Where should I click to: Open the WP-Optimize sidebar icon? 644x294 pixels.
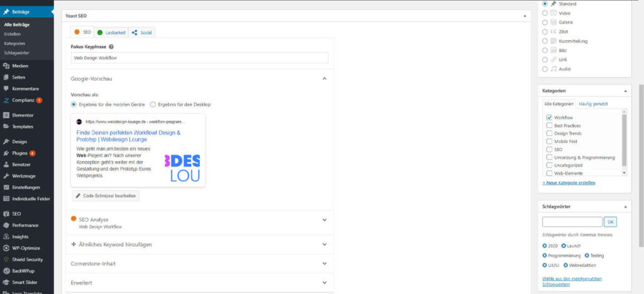[6, 249]
